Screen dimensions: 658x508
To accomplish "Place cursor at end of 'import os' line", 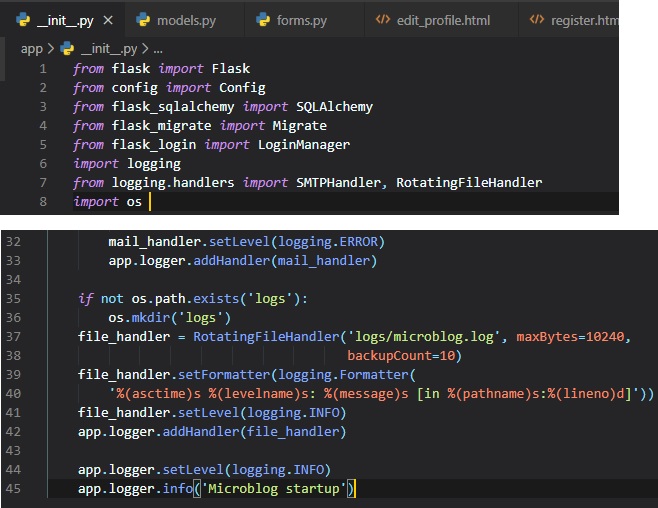I will (147, 202).
